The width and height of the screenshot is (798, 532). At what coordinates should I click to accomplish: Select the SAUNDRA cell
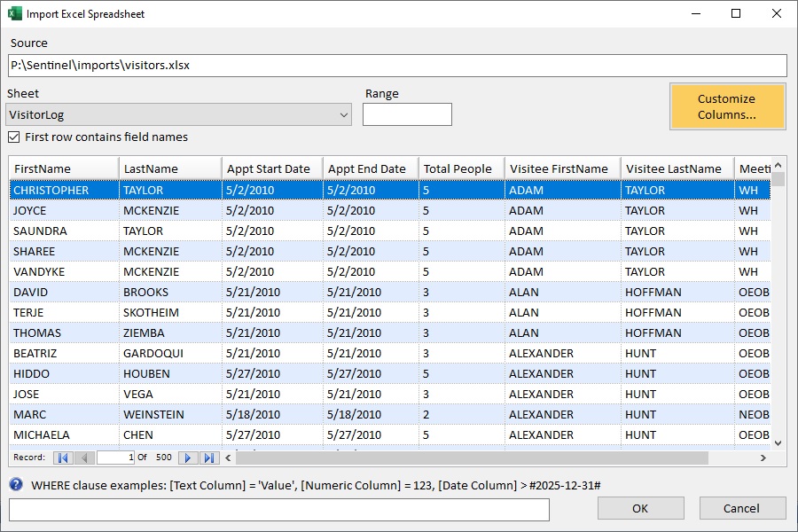pos(64,231)
